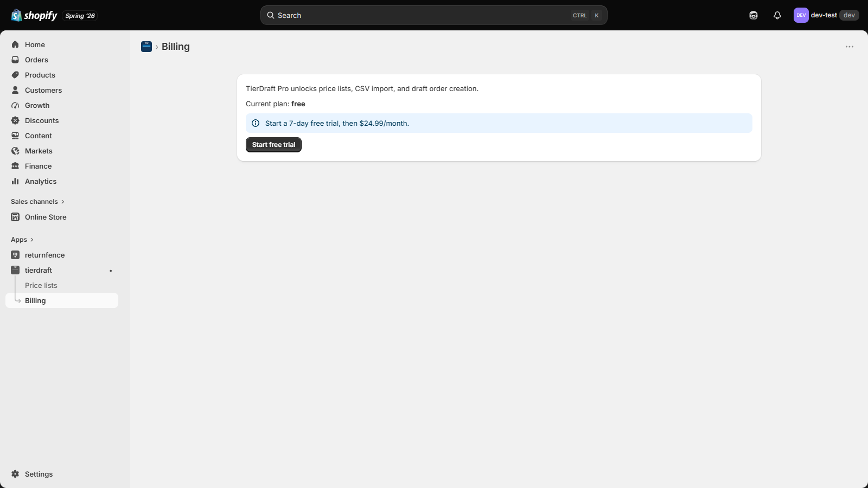Click the Finance bank icon
The height and width of the screenshot is (488, 868).
point(15,166)
